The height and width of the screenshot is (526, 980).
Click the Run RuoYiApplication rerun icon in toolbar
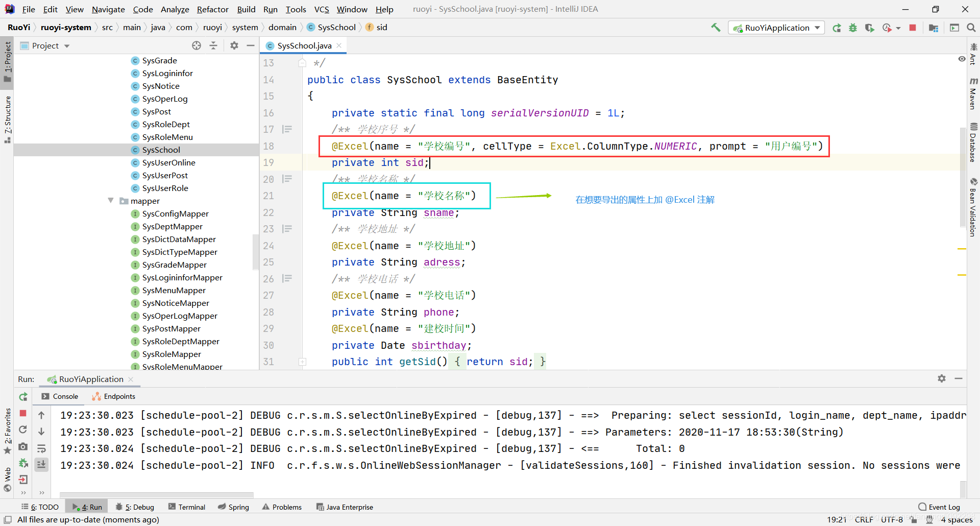(837, 28)
